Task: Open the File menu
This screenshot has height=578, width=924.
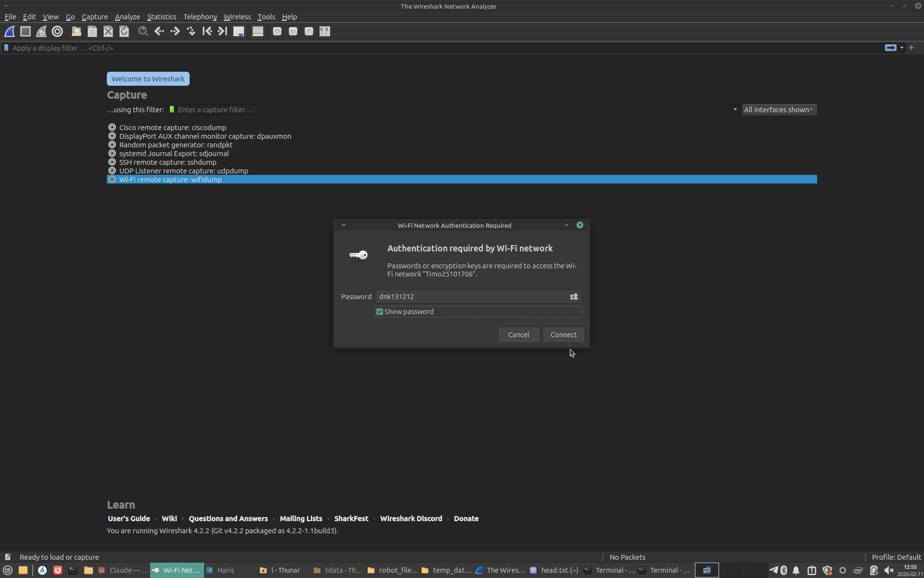Action: [x=10, y=17]
